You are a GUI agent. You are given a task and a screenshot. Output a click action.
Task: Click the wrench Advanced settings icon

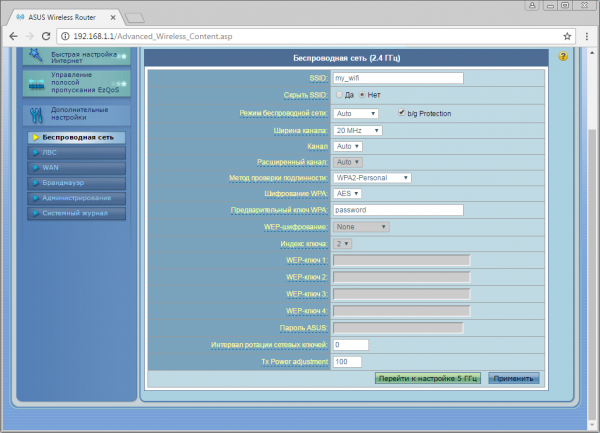pos(36,115)
